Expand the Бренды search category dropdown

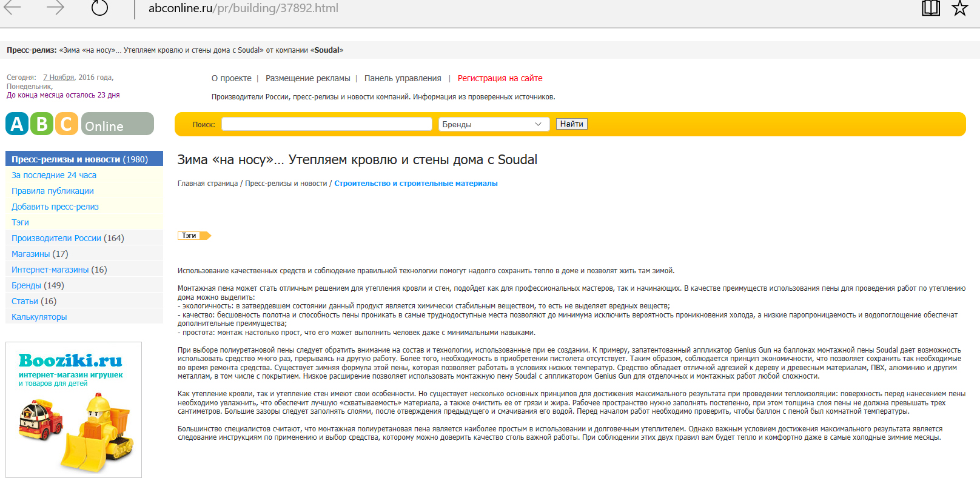click(494, 124)
